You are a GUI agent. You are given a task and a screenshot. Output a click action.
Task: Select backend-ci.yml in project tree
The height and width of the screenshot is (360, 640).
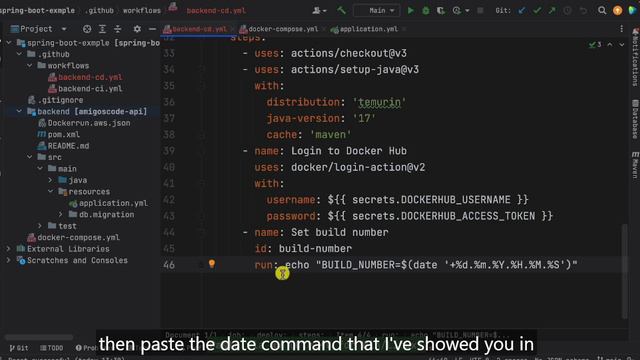(x=90, y=89)
